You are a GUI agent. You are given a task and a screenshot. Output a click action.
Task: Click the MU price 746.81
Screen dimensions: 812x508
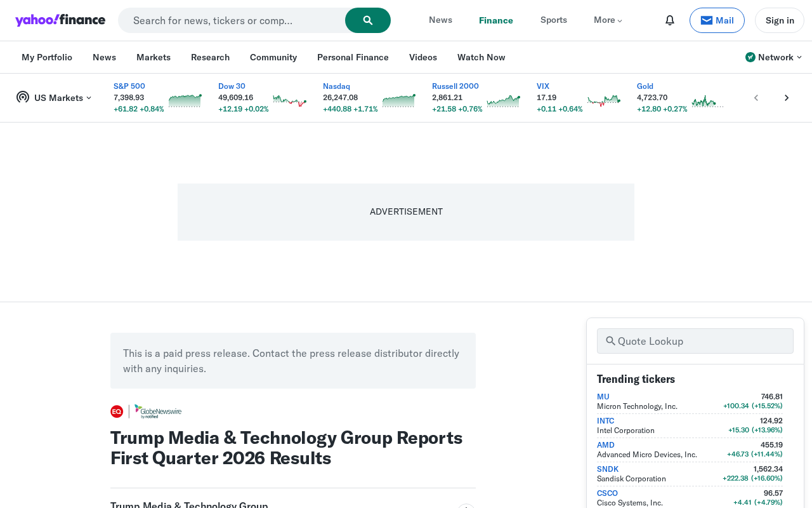(x=772, y=397)
